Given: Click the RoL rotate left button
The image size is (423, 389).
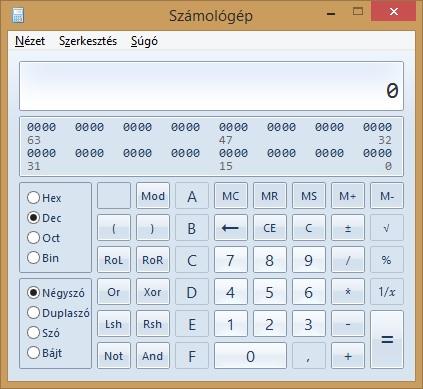Looking at the screenshot, I should [x=114, y=260].
